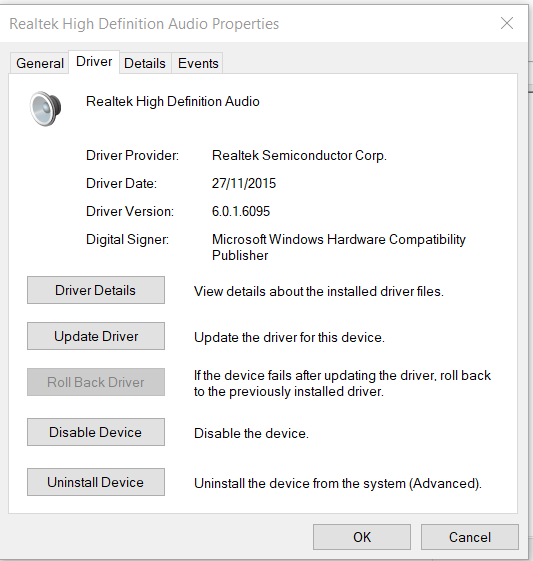This screenshot has width=533, height=561.
Task: Switch to the General tab
Action: [x=40, y=63]
